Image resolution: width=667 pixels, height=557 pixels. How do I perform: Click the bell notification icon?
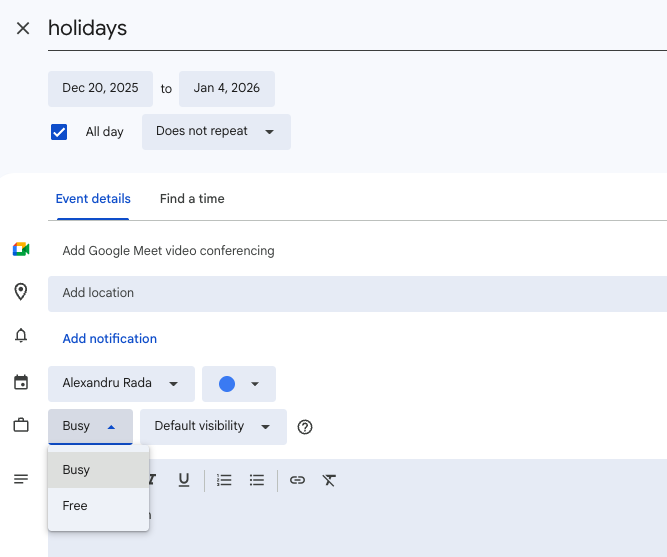[x=21, y=336]
